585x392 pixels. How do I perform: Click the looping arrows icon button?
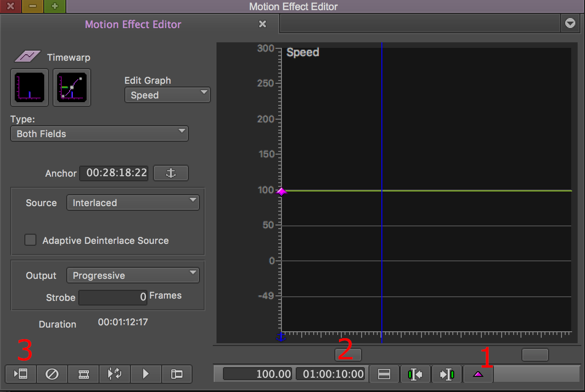pos(115,374)
